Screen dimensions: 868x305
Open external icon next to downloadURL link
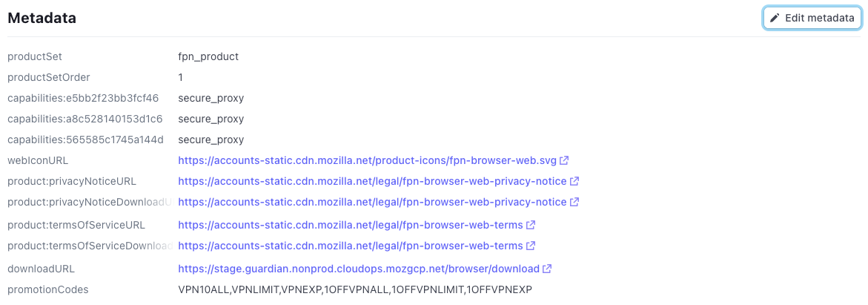pyautogui.click(x=547, y=269)
